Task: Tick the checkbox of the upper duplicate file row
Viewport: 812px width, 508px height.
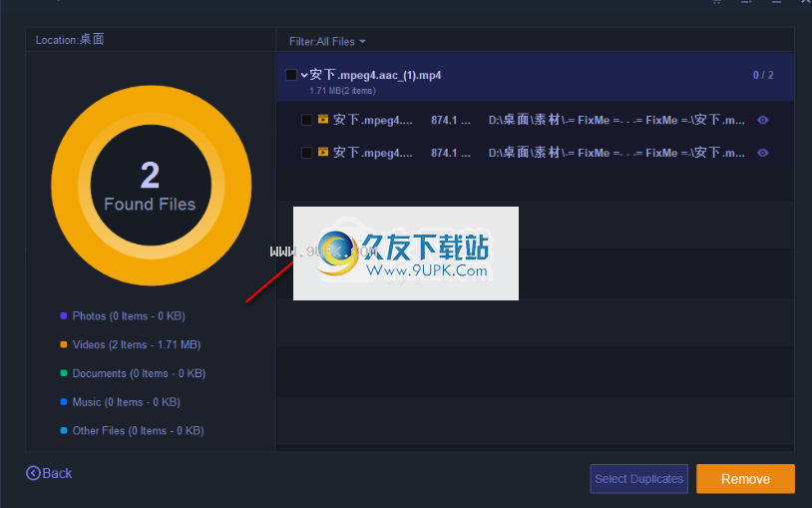Action: pos(306,120)
